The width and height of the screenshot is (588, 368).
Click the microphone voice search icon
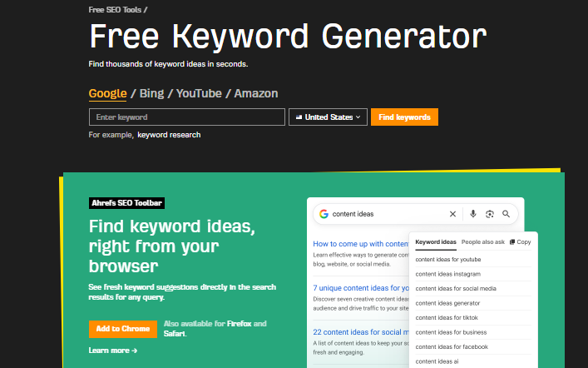473,214
